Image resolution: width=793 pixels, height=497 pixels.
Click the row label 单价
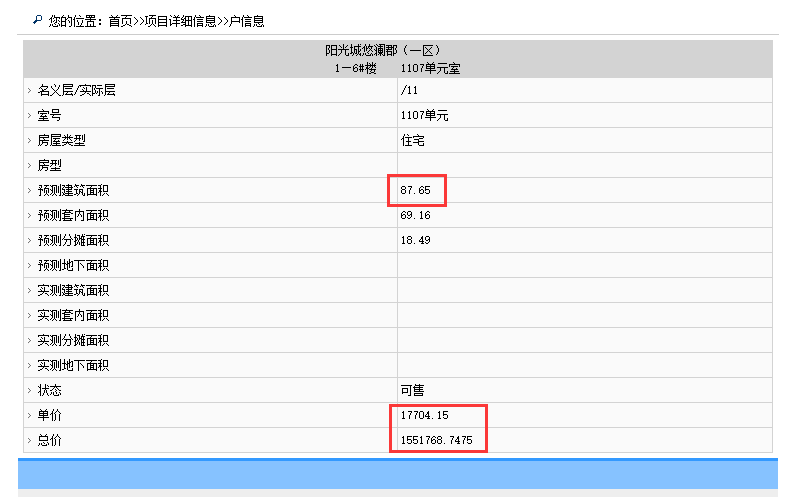tap(50, 416)
